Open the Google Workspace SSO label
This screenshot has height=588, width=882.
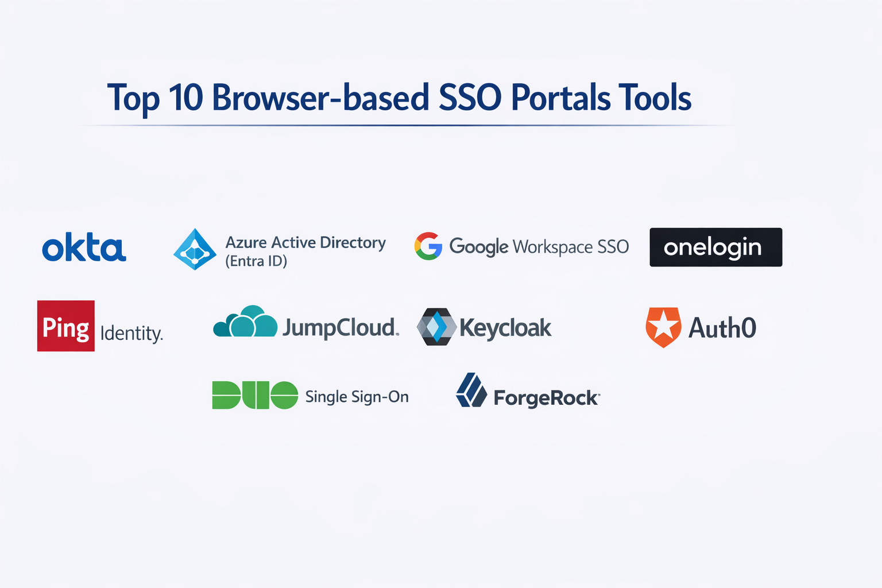[539, 247]
